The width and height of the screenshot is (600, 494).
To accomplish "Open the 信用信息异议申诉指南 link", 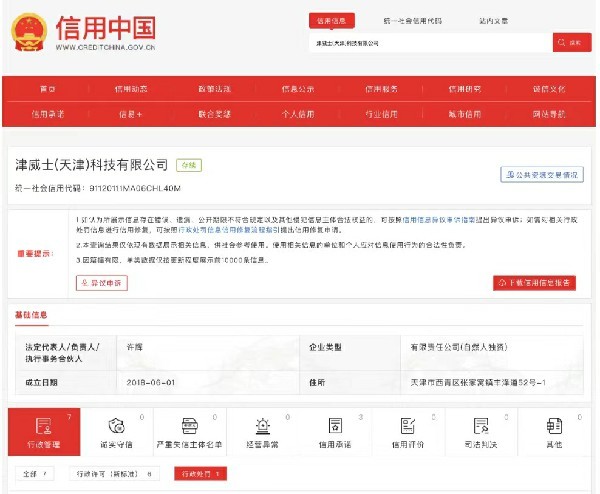I will coord(439,220).
